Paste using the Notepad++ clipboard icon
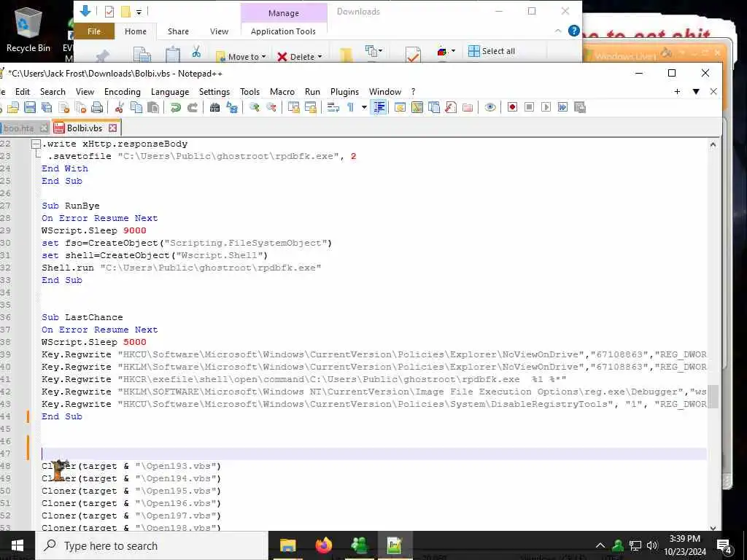 coord(153,107)
